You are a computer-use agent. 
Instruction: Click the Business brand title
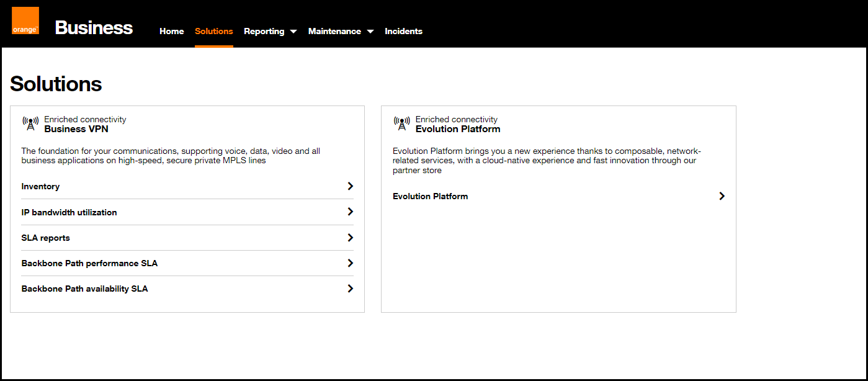[x=94, y=28]
